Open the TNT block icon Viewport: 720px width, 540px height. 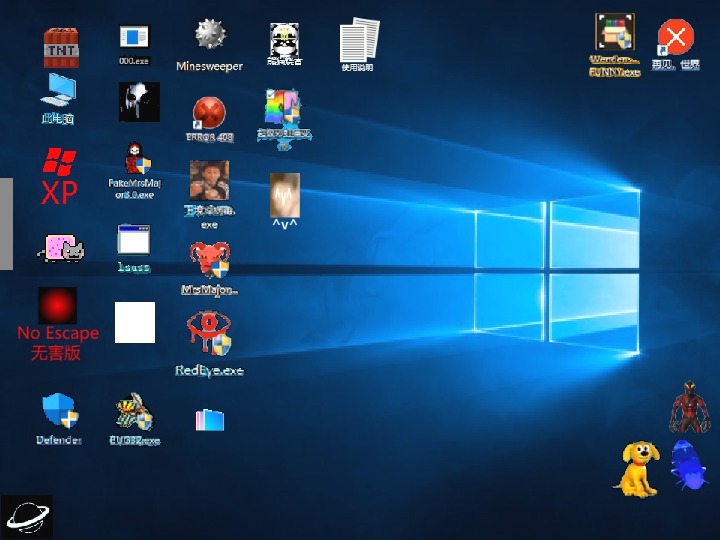(x=61, y=48)
